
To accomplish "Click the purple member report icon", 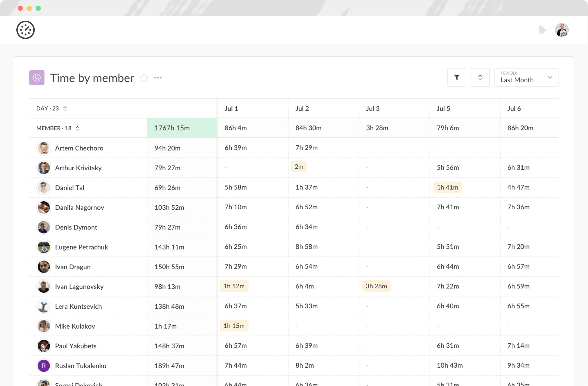I will (x=37, y=78).
